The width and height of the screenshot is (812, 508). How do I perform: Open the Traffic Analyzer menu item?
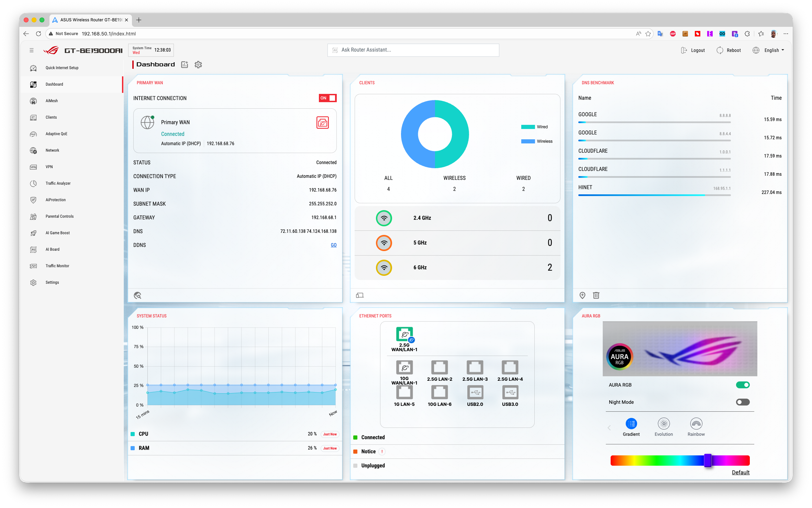(58, 183)
